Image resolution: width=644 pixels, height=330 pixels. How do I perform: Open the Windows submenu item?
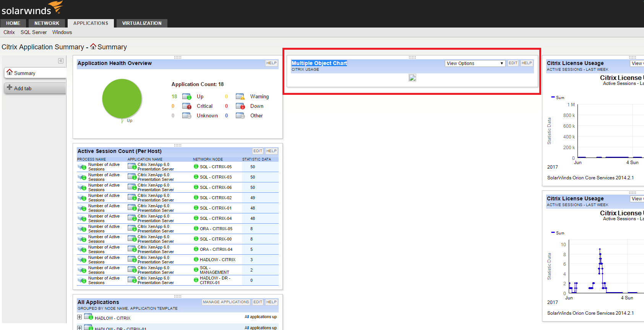coord(62,33)
